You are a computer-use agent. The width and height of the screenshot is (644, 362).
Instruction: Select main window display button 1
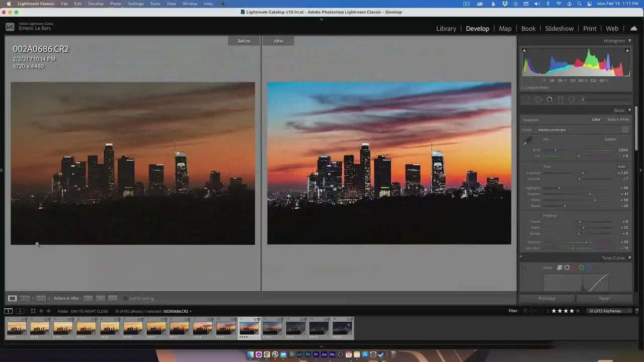pyautogui.click(x=9, y=311)
